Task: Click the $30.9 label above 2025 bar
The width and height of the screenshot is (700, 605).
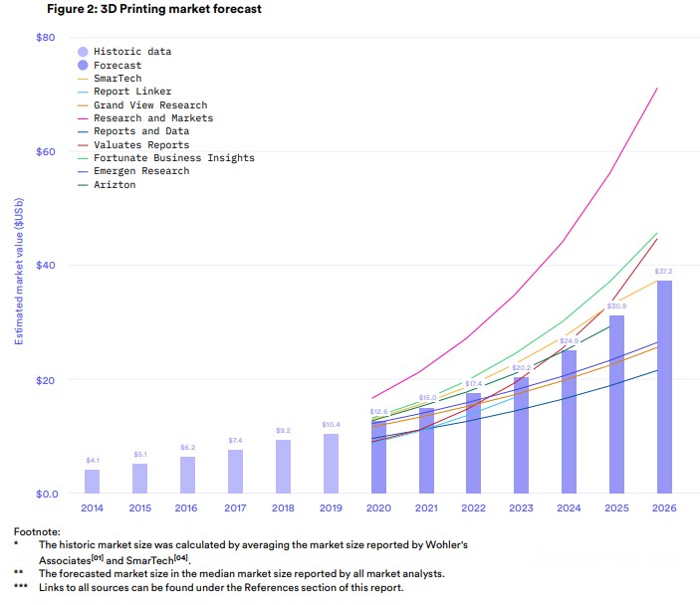Action: pos(617,305)
